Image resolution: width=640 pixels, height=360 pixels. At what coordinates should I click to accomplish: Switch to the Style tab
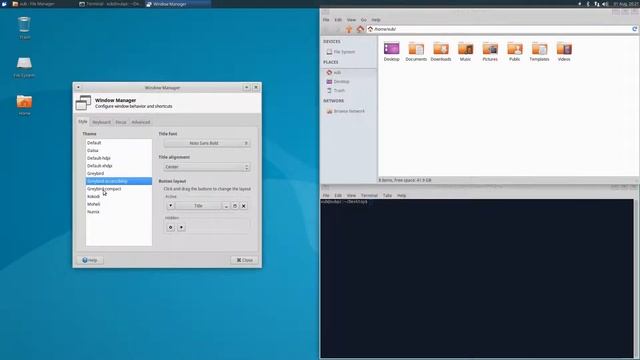(x=83, y=122)
